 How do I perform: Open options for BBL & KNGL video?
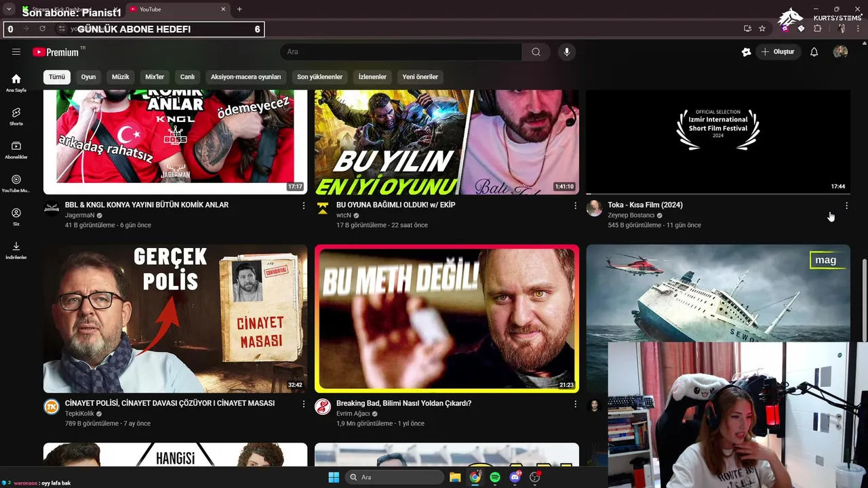click(x=304, y=205)
